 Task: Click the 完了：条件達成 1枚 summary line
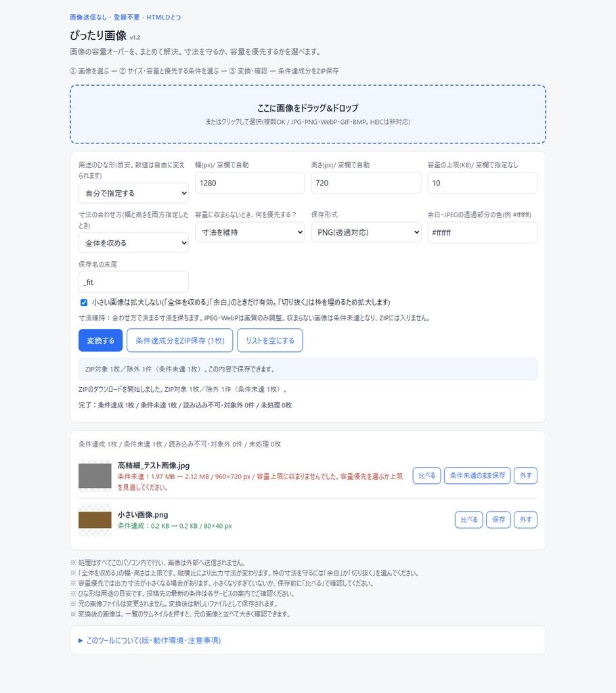click(x=185, y=405)
